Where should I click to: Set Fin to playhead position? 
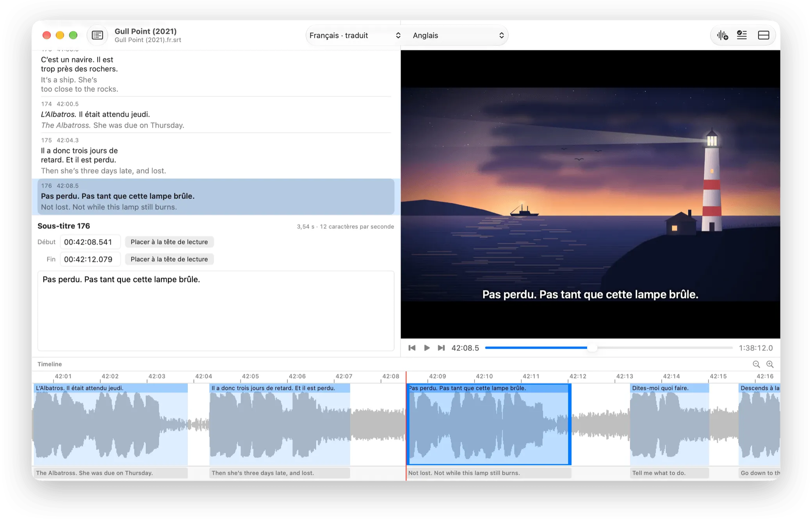[x=169, y=259]
